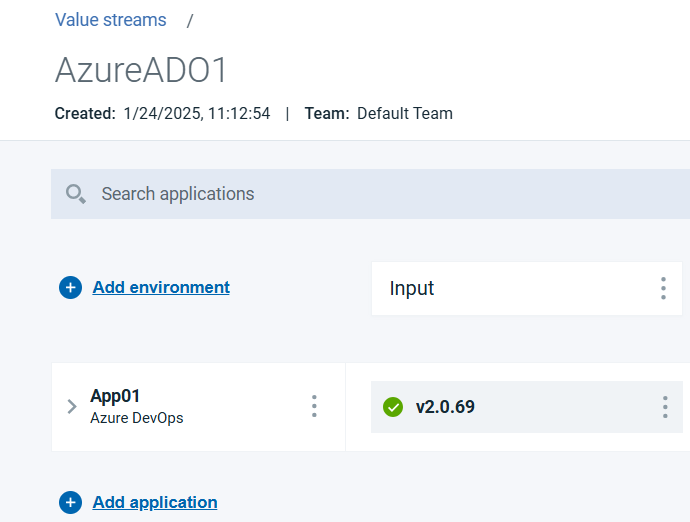Click the Created date and time text
Image resolution: width=690 pixels, height=522 pixels.
(x=197, y=114)
